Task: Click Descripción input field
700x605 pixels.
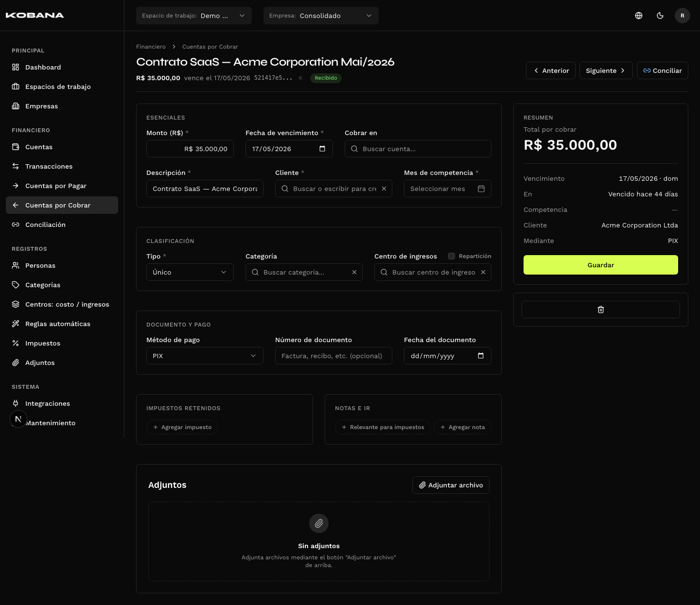Action: pyautogui.click(x=205, y=189)
